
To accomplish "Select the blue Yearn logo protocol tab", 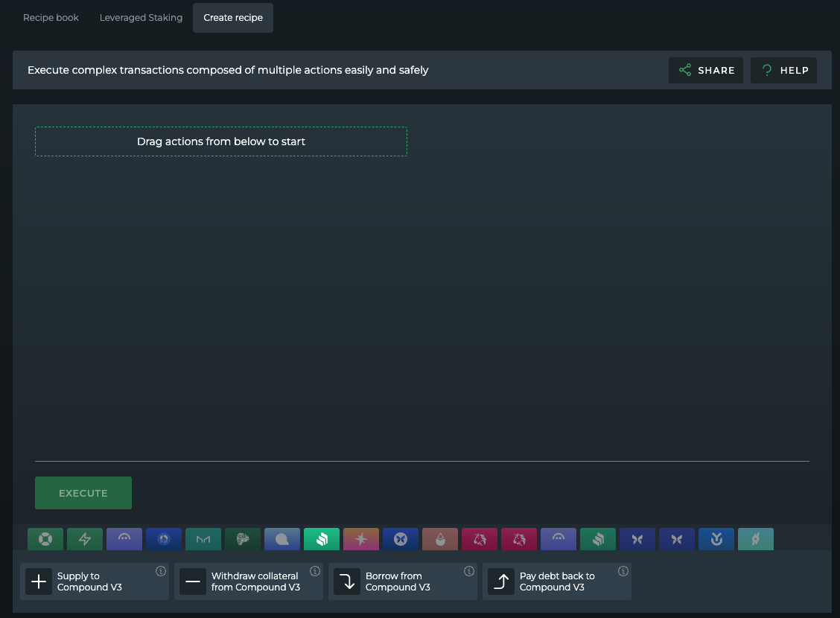I will coord(716,539).
